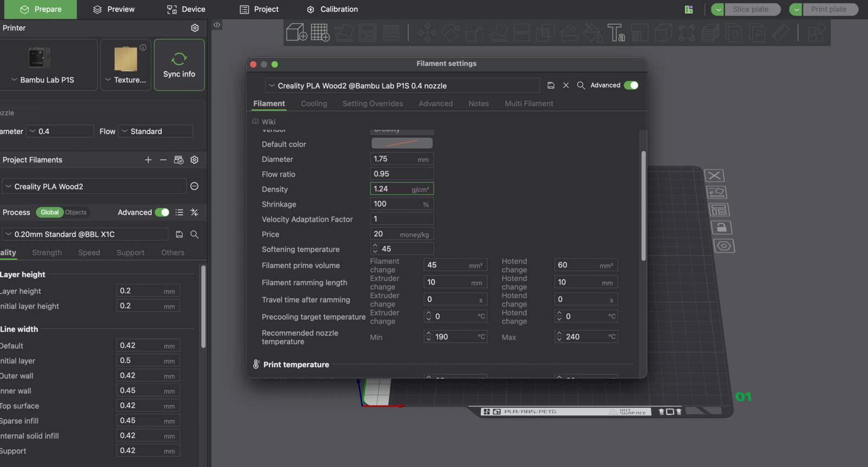Discard filament preset changes with X icon
The width and height of the screenshot is (868, 467).
566,85
